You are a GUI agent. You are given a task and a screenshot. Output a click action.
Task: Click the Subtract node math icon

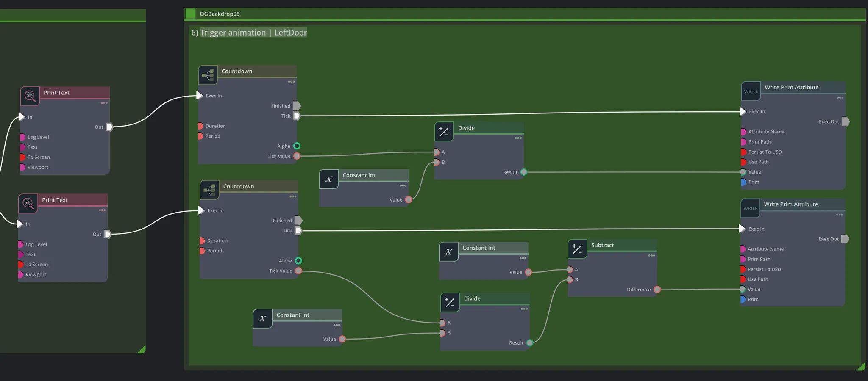(577, 249)
